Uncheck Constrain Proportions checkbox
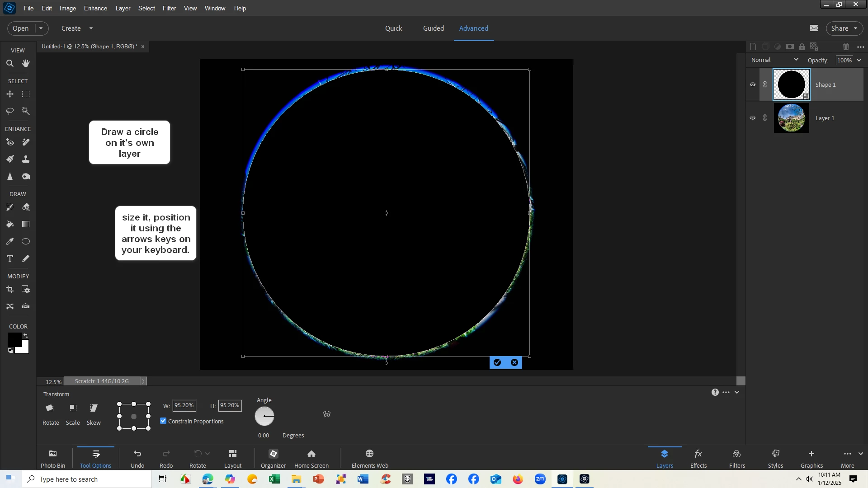The height and width of the screenshot is (488, 868). (163, 421)
